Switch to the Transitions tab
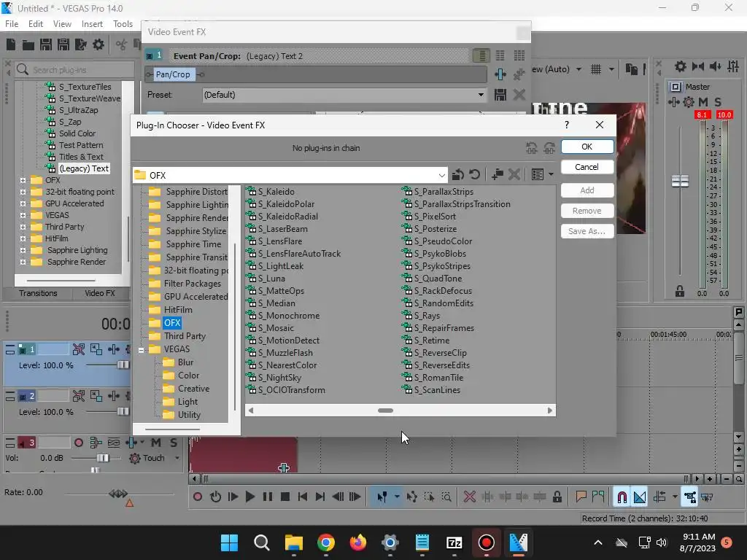 coord(38,293)
